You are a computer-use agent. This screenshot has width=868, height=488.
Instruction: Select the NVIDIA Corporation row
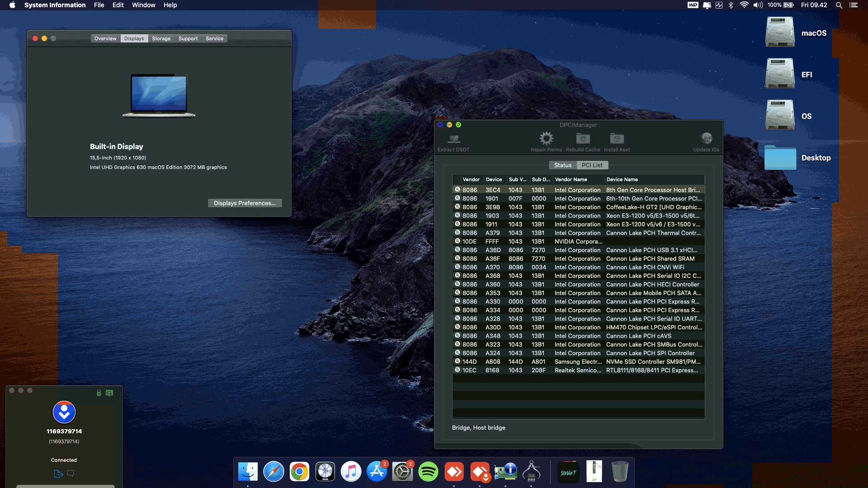tap(578, 242)
